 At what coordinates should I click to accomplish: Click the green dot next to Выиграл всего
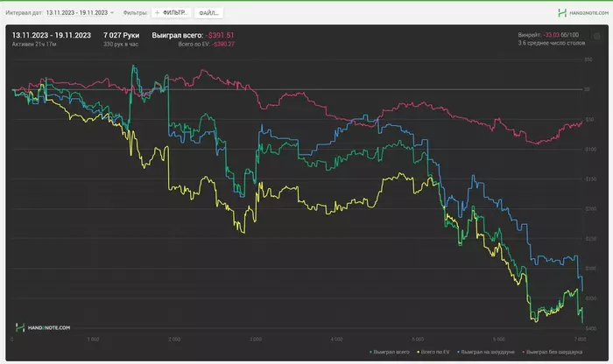(370, 353)
